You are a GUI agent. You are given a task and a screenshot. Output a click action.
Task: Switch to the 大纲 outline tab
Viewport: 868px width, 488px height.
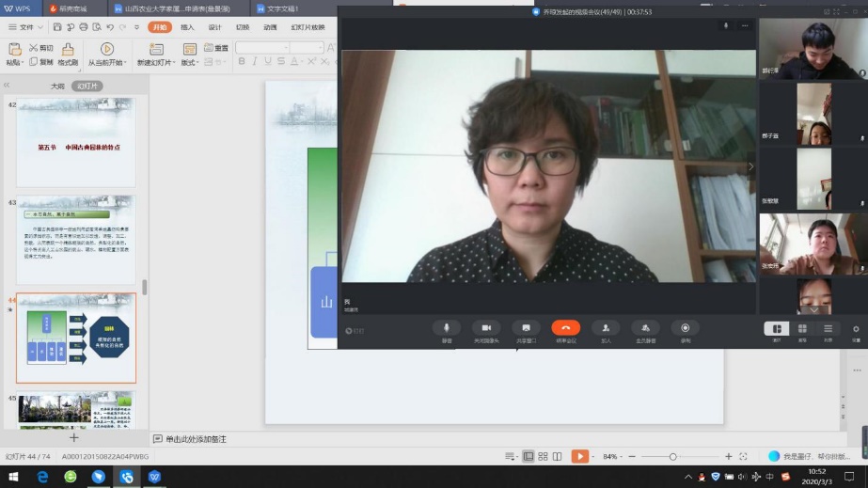58,86
